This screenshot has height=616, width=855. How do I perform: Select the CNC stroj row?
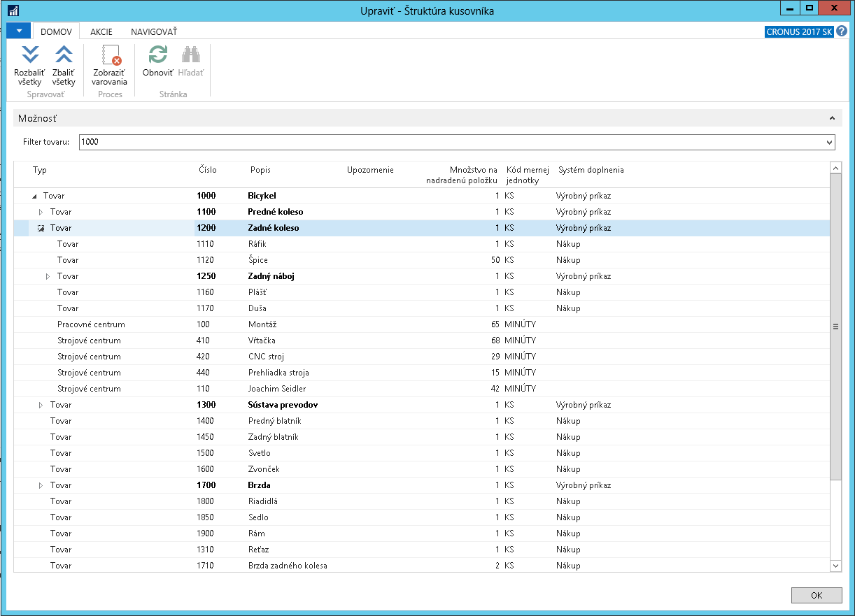[422, 357]
